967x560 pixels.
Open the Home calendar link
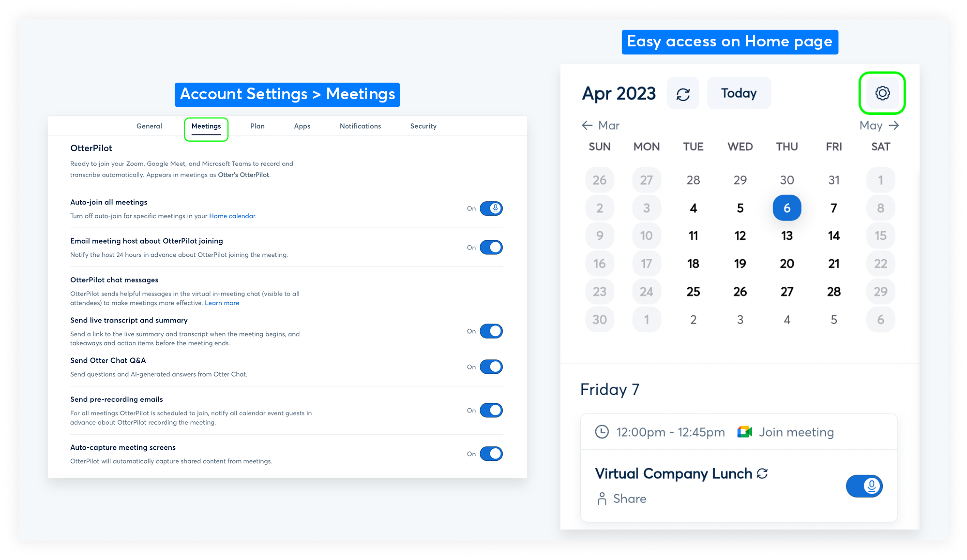(232, 216)
